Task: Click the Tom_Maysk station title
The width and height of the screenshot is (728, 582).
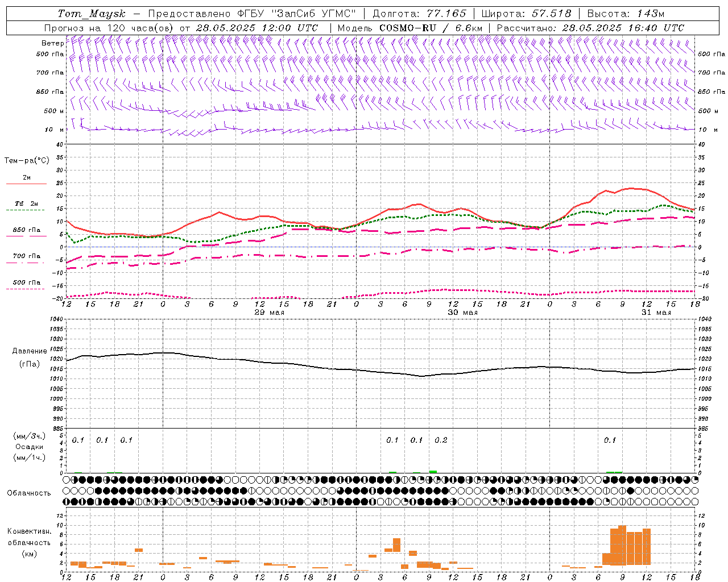Action: click(92, 14)
